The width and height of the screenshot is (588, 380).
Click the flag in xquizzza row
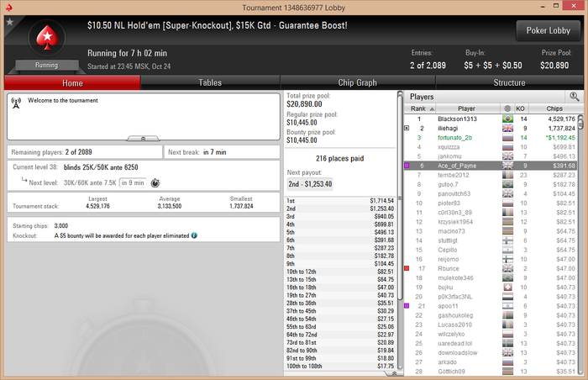pos(507,147)
